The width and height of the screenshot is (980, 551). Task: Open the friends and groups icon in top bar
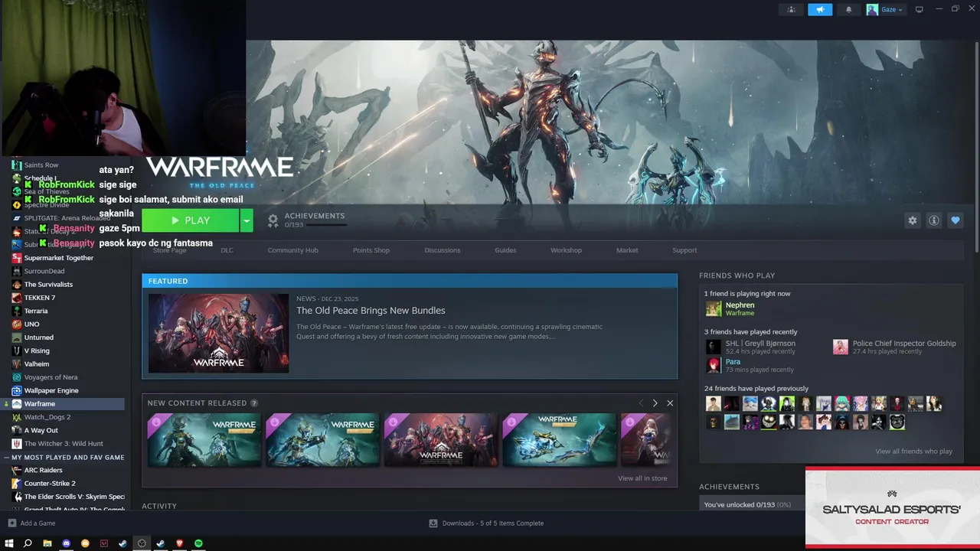(x=792, y=9)
